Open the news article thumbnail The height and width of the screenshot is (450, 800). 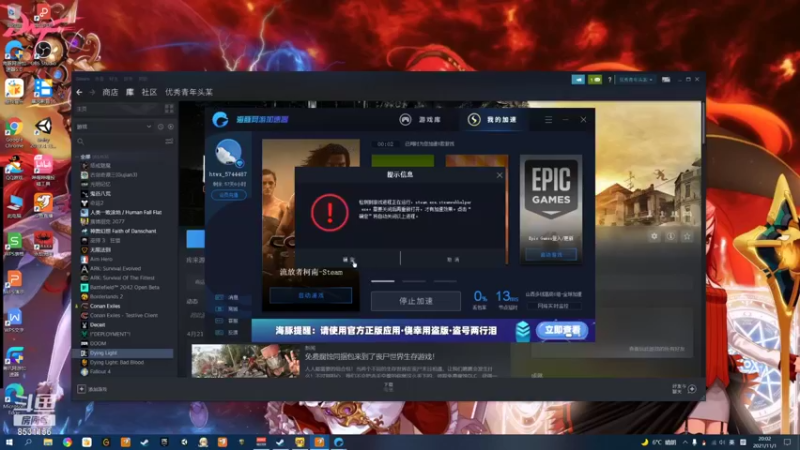pyautogui.click(x=245, y=361)
